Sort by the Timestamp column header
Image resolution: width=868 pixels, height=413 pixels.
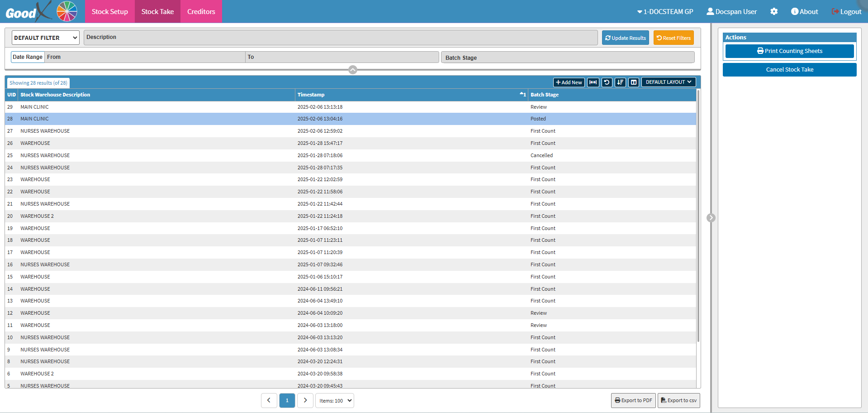[311, 95]
